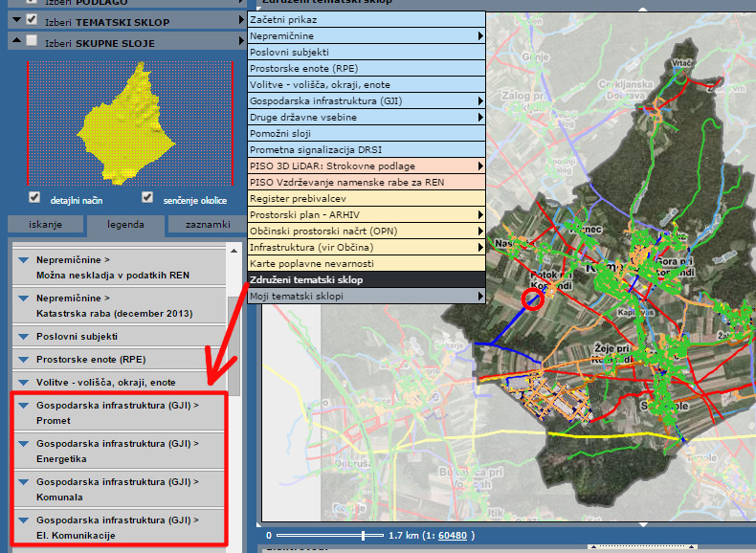The image size is (756, 553).
Task: Enable the SKUPNE SLOJE checkbox
Action: (x=33, y=41)
